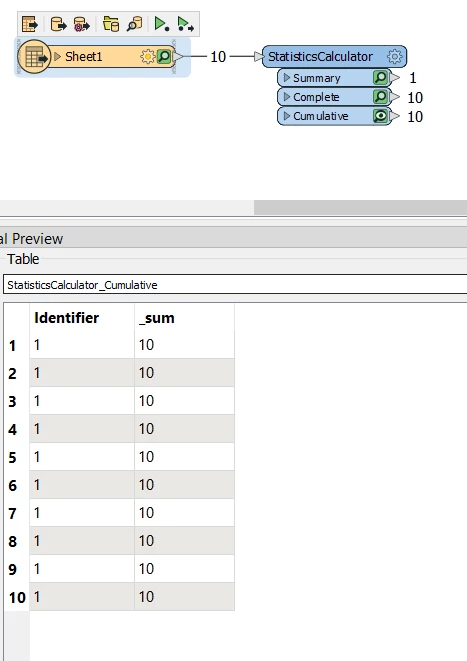Expand the Cumulative port attributes
467x661 pixels.
287,116
